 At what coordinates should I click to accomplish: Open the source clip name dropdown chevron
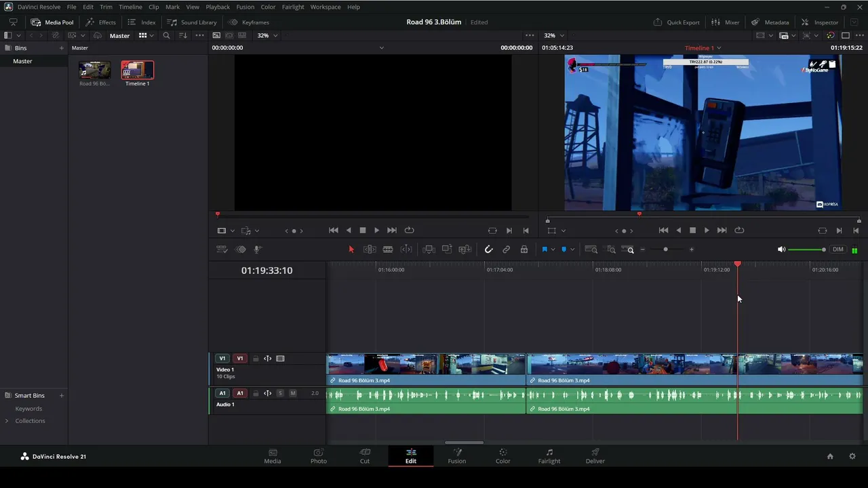tap(381, 48)
